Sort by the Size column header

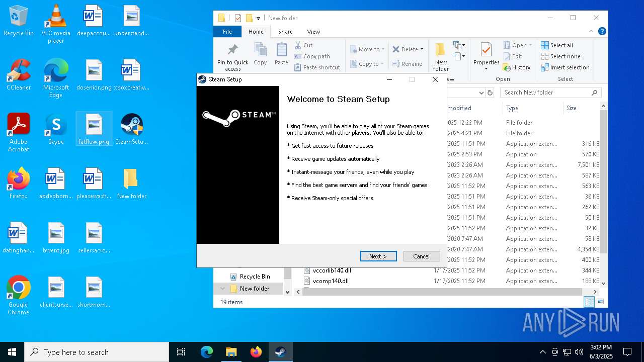pos(582,108)
